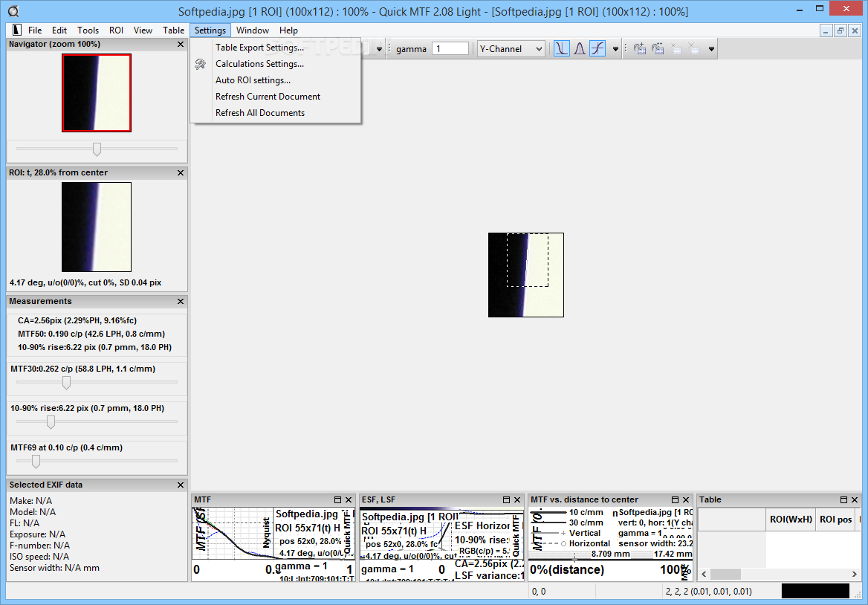Click the Table horizontal scrollbar thumb
Image resolution: width=868 pixels, height=605 pixels.
tap(725, 574)
